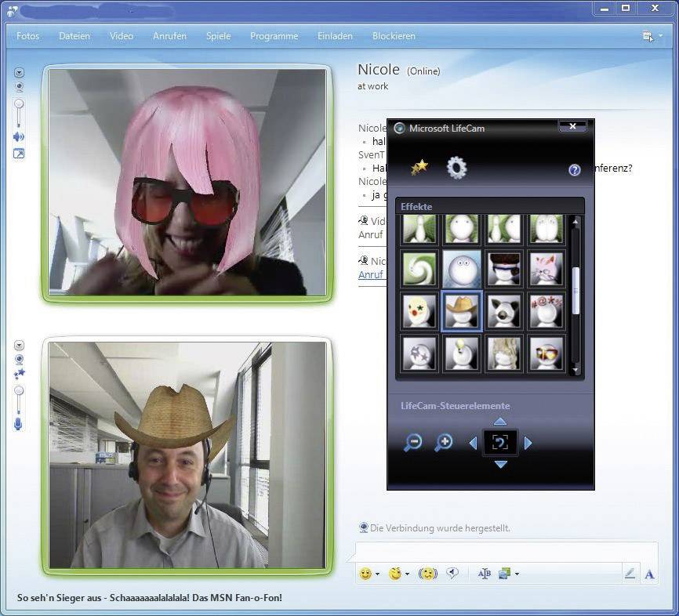Screen dimensions: 679x616
Task: Click the zoom-in magnifier in LifeCam controls
Action: (444, 442)
